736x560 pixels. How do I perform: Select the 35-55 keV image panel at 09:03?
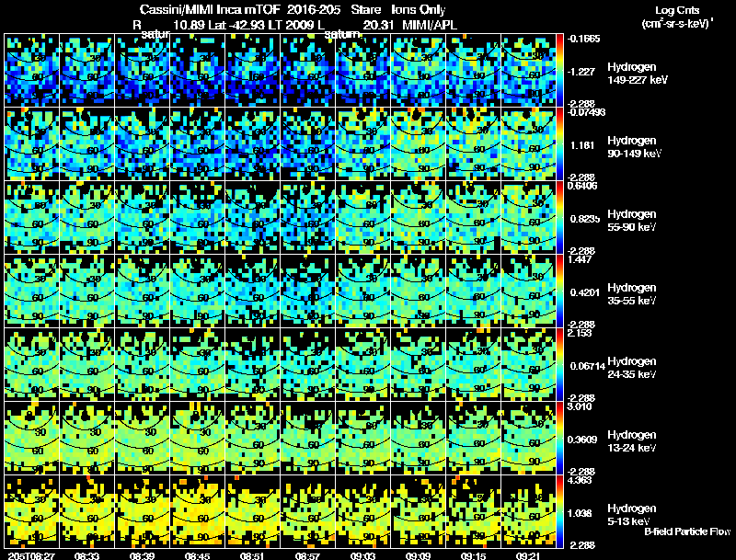coord(362,291)
